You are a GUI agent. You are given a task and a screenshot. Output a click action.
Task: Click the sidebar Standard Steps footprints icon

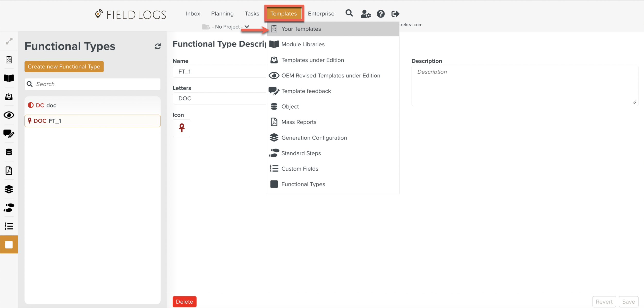pos(9,208)
